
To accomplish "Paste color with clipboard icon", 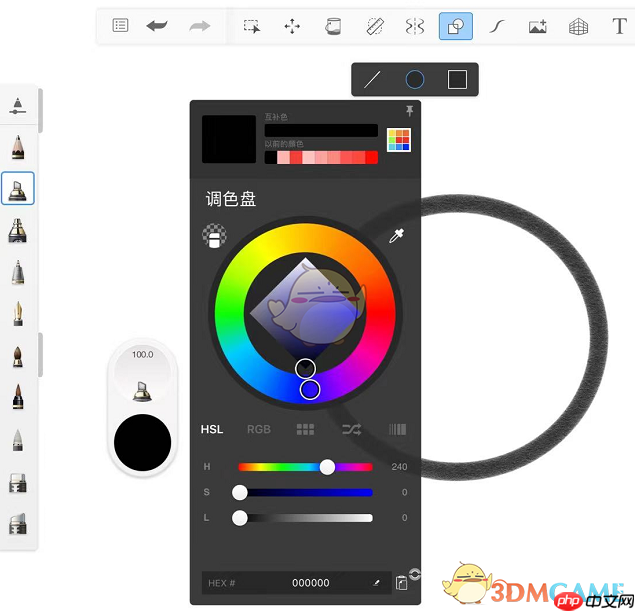I will (401, 583).
